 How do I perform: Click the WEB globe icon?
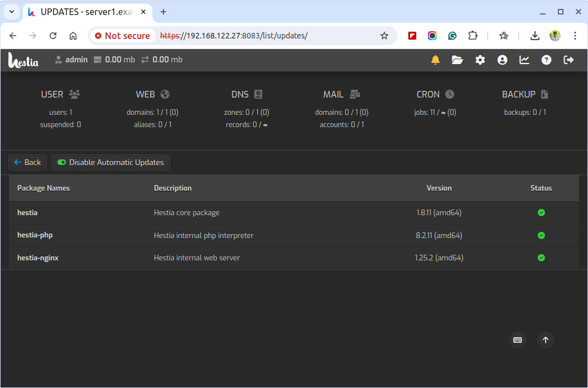pyautogui.click(x=165, y=94)
